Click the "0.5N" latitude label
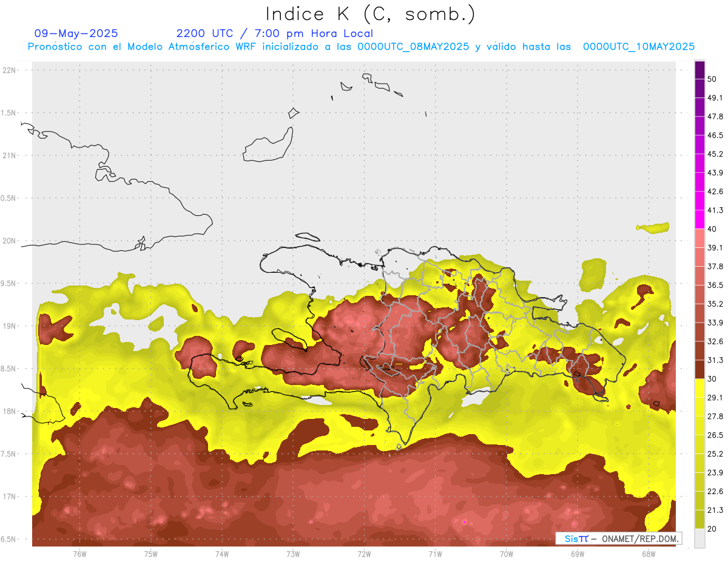The width and height of the screenshot is (728, 562). click(x=8, y=198)
